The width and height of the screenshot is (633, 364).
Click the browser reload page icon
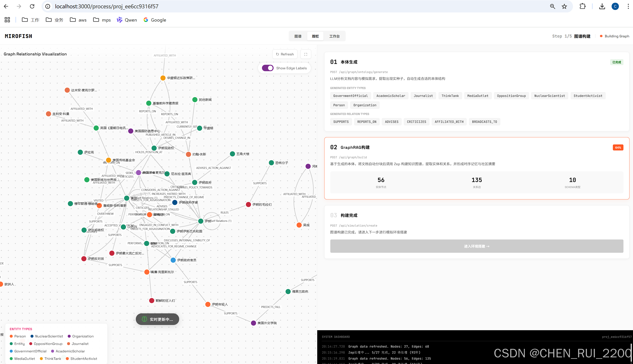coord(32,6)
